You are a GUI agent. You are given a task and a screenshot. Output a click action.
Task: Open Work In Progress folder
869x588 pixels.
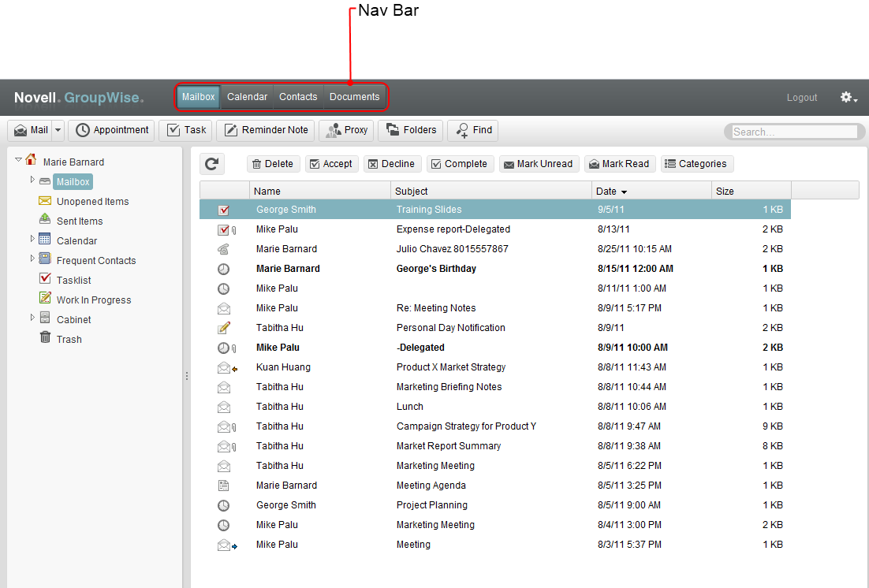94,300
